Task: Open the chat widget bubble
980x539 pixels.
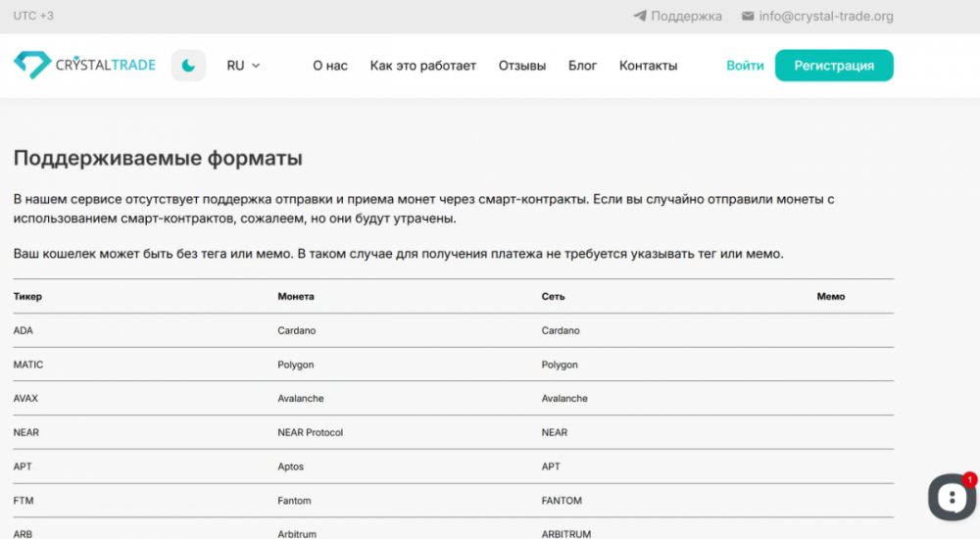Action: pyautogui.click(x=951, y=499)
